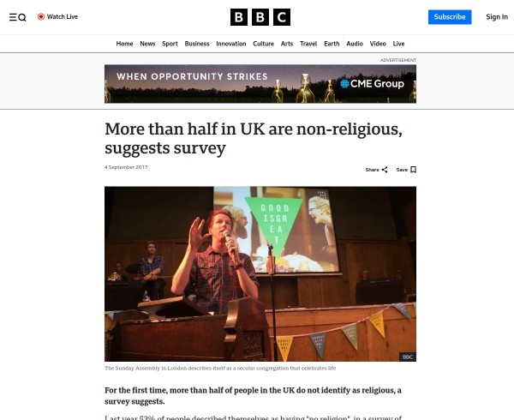Click the Sign In link
514x420 pixels.
497,17
